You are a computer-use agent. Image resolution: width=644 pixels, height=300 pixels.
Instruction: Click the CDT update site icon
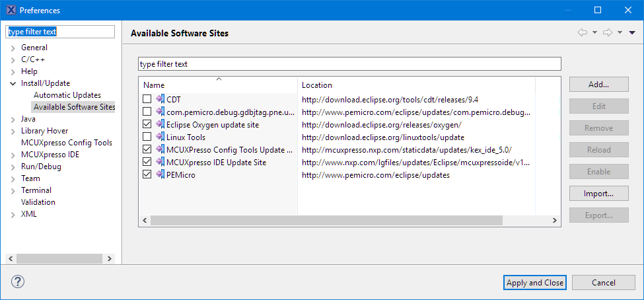click(160, 99)
